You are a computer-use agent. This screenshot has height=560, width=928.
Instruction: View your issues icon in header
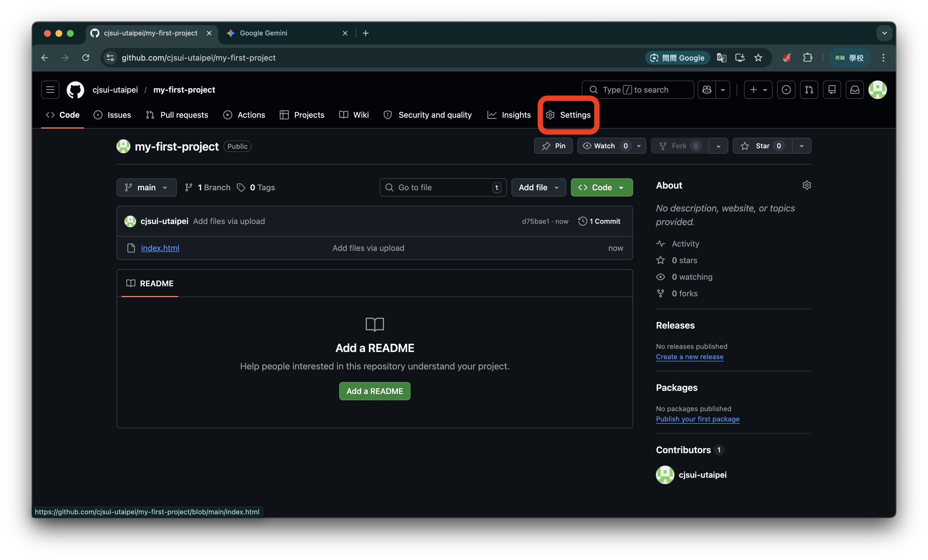(786, 90)
